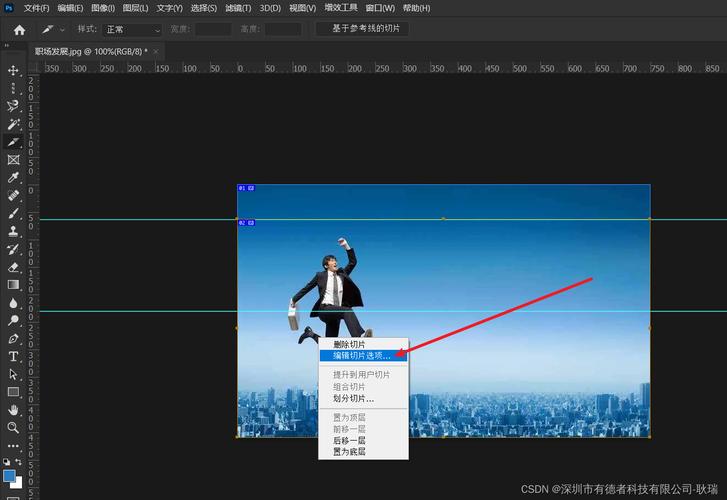The height and width of the screenshot is (500, 727).
Task: Select the Zoom magnifier tool
Action: [14, 427]
